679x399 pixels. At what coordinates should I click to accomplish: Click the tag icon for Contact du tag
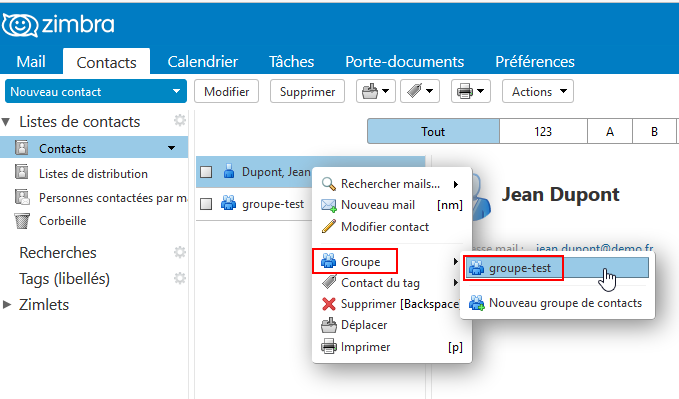tap(329, 282)
